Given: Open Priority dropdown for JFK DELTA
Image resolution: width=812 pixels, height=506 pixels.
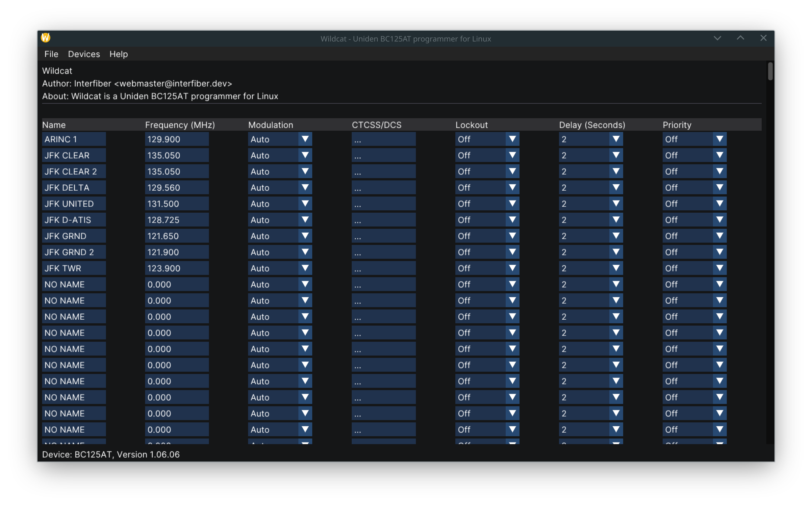Looking at the screenshot, I should coord(694,187).
